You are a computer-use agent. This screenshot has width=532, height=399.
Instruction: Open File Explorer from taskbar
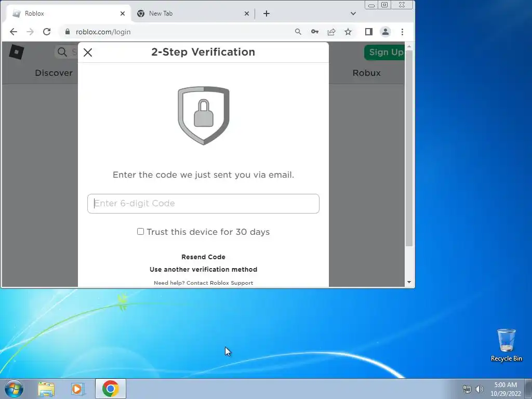[46, 389]
